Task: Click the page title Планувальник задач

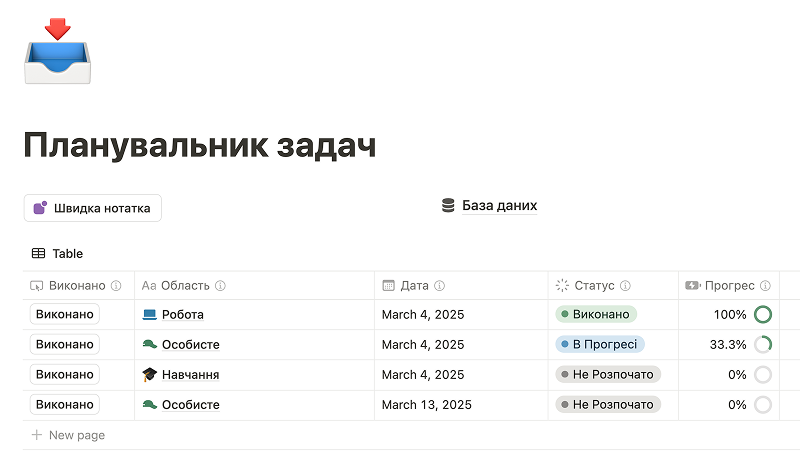Action: pyautogui.click(x=200, y=145)
